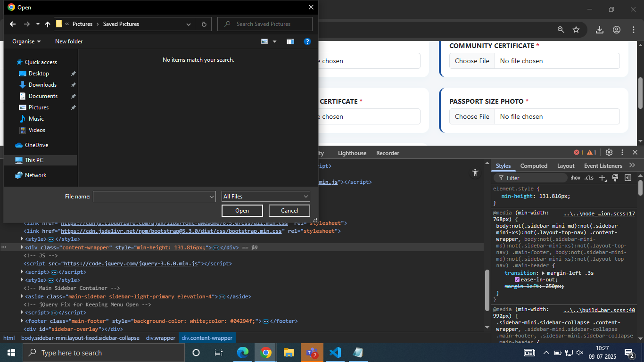Open the ease-in-out easing editor swatch
Image resolution: width=644 pixels, height=362 pixels.
tap(517, 280)
